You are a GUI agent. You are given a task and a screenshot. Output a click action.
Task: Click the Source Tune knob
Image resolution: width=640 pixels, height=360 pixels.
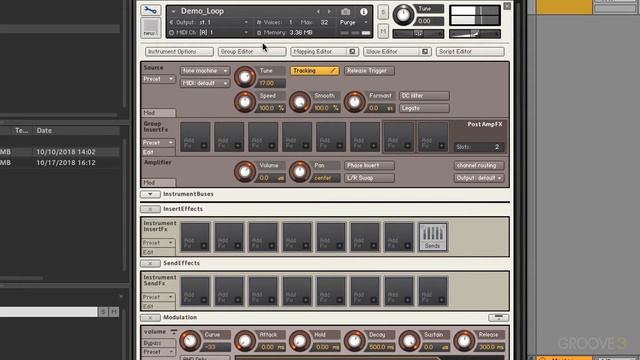coord(244,77)
